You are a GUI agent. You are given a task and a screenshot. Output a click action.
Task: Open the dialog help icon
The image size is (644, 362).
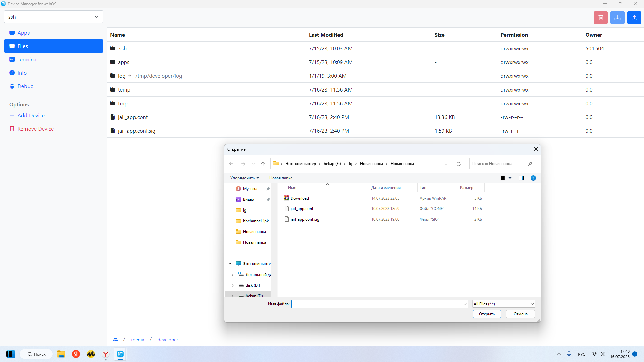533,178
